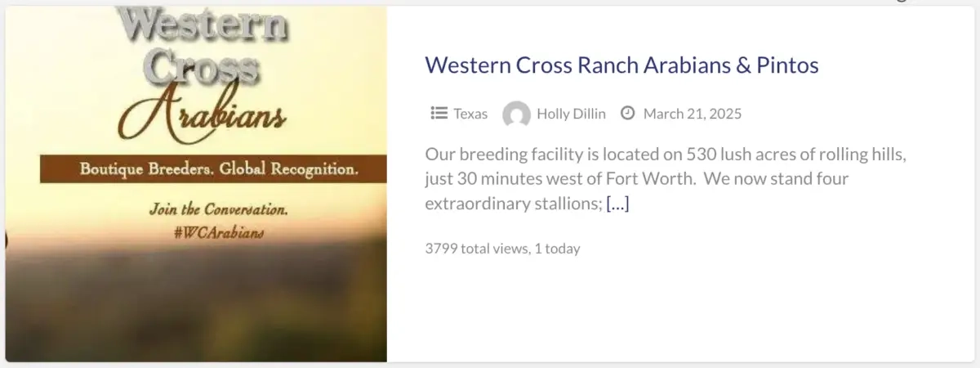Open the Western Cross Ranch Arabians & Pintos listing title
The width and height of the screenshot is (980, 368).
click(x=621, y=65)
